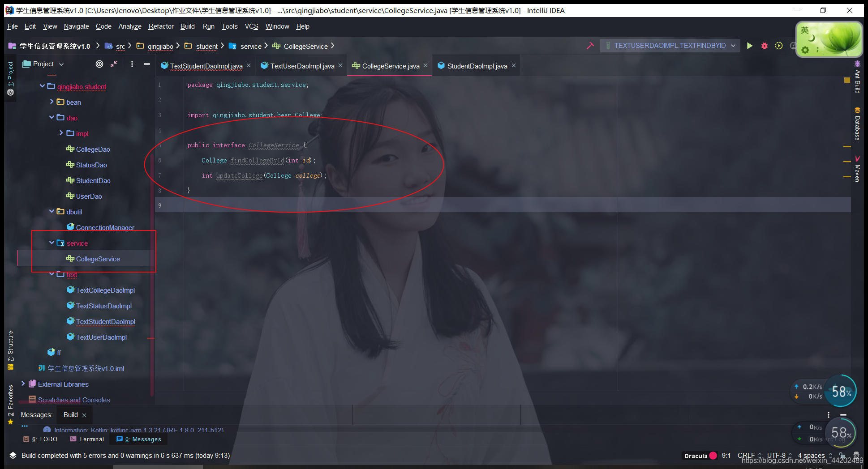Select ConnectionManager class in tree

pos(105,227)
